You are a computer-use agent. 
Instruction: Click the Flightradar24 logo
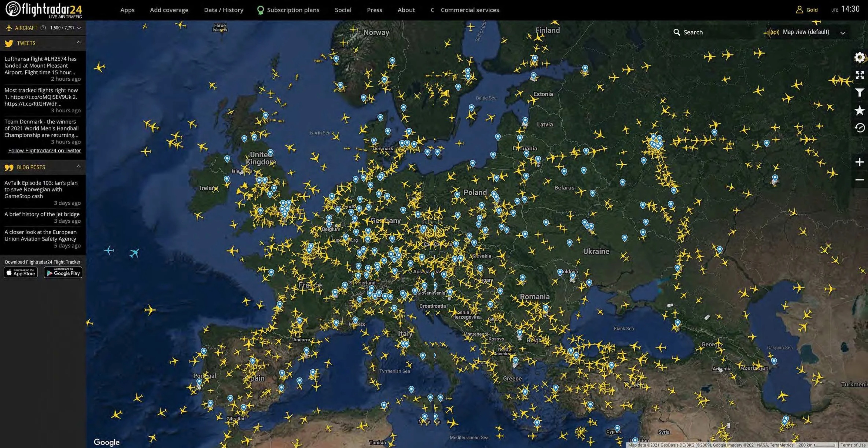coord(43,10)
